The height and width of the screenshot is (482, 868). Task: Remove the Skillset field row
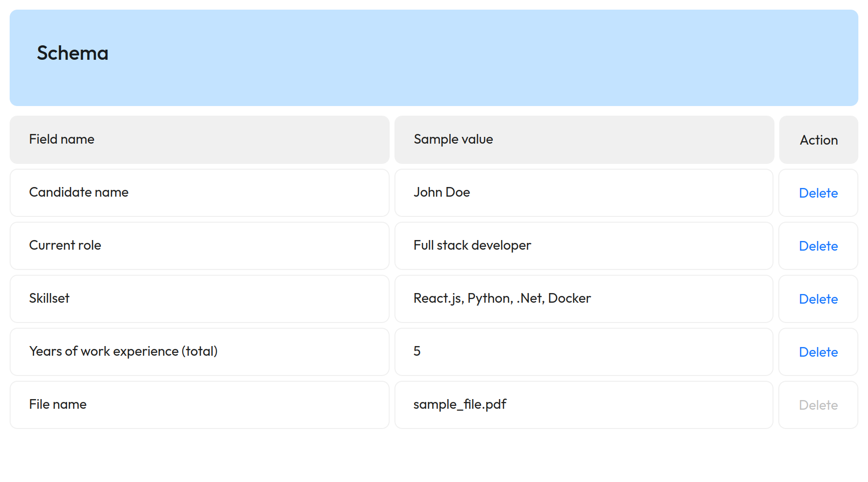(818, 299)
